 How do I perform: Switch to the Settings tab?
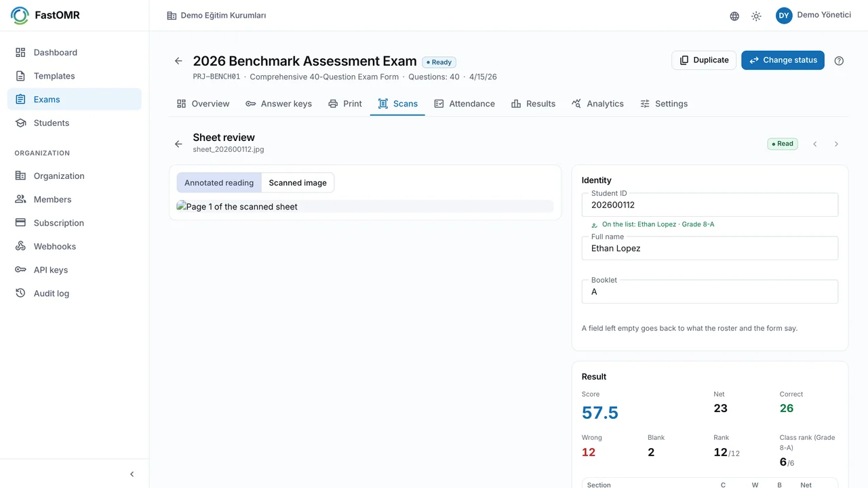pos(664,104)
